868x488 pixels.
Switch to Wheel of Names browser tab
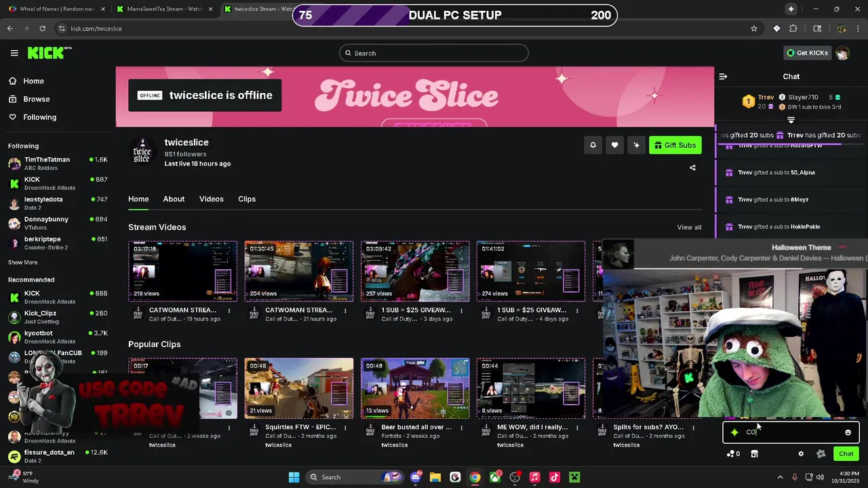(57, 9)
